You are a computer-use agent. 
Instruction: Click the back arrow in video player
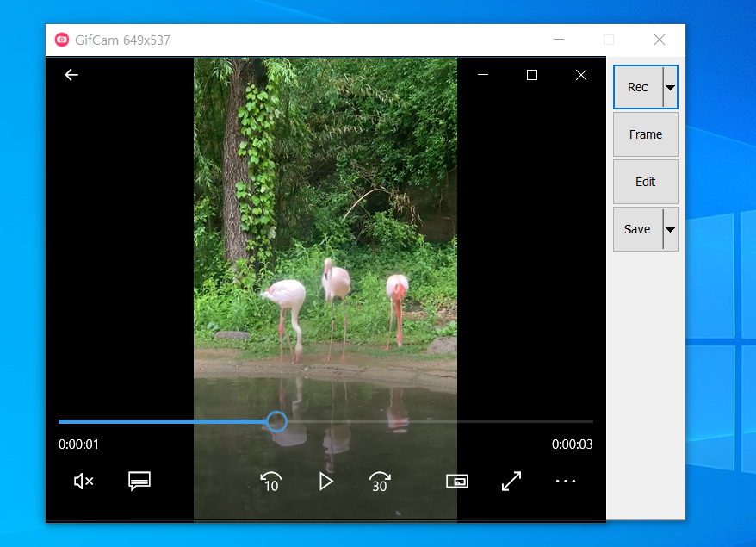(71, 75)
